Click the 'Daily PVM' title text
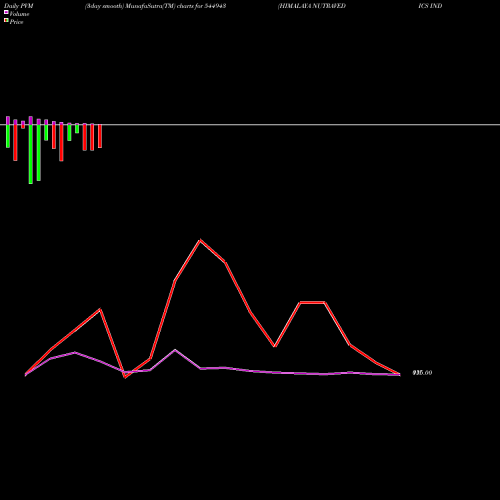 click(19, 6)
